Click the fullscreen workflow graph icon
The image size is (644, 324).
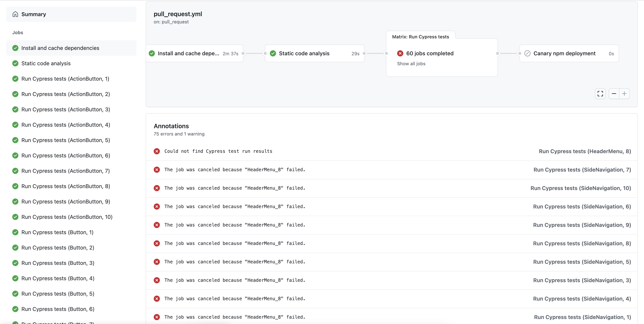600,94
